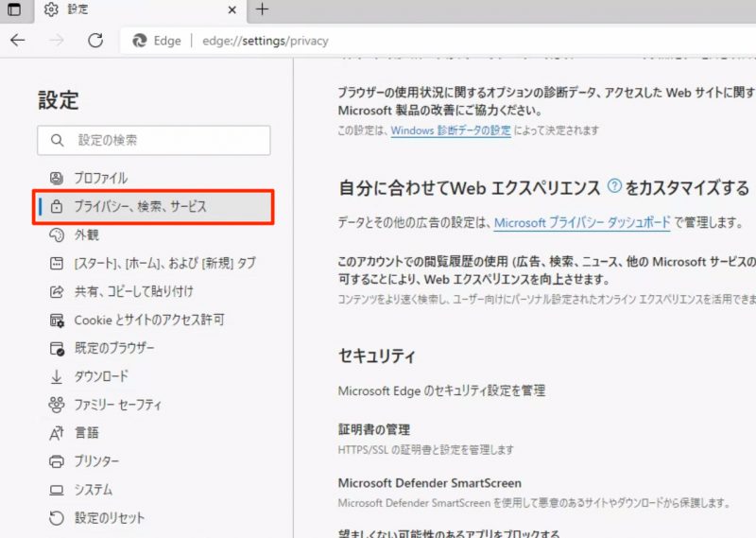The image size is (756, 538).
Task: Open the tab actions menu icon
Action: (x=14, y=9)
